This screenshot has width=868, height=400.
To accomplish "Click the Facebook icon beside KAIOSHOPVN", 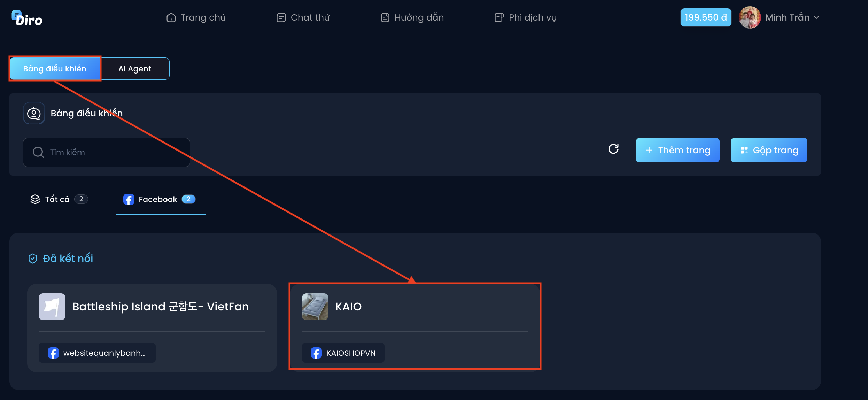I will pyautogui.click(x=316, y=353).
